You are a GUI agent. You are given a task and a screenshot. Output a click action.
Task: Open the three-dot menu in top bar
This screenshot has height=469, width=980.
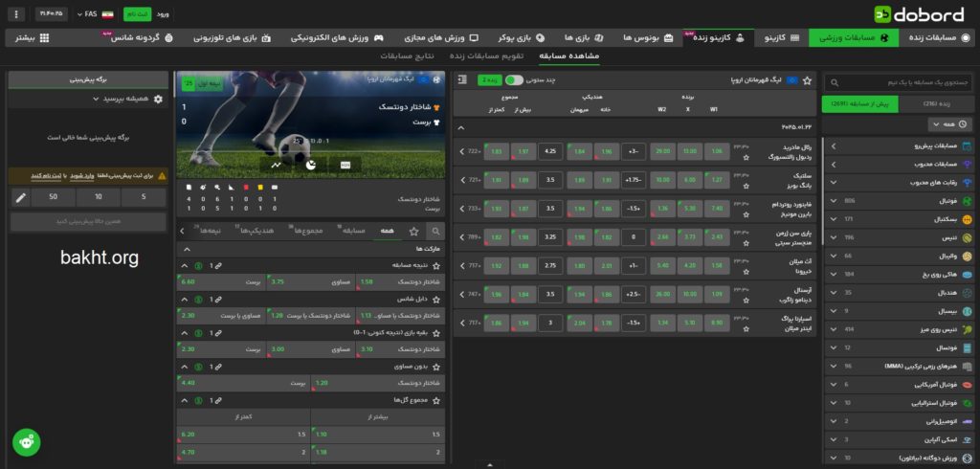(x=16, y=14)
